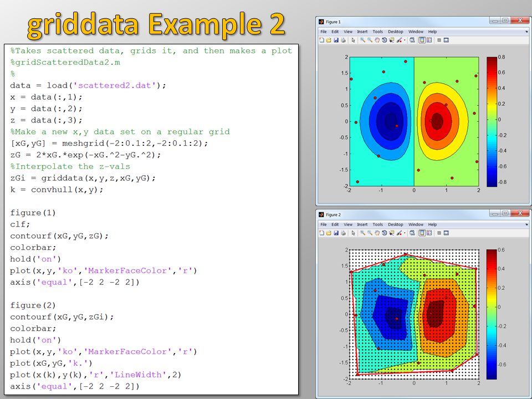This screenshot has width=532, height=399.
Task: Select Edit Plot arrow in Figure 1
Action: 353,40
